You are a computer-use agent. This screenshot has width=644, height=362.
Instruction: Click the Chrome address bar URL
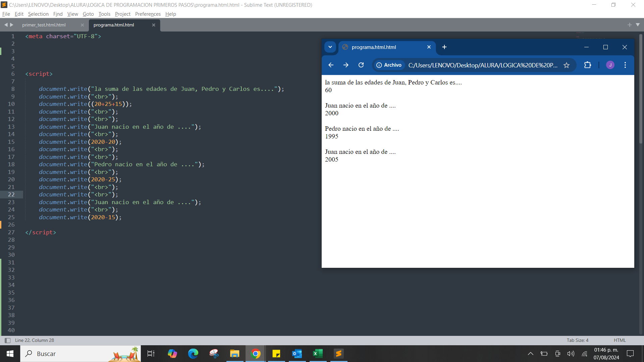[x=483, y=65]
